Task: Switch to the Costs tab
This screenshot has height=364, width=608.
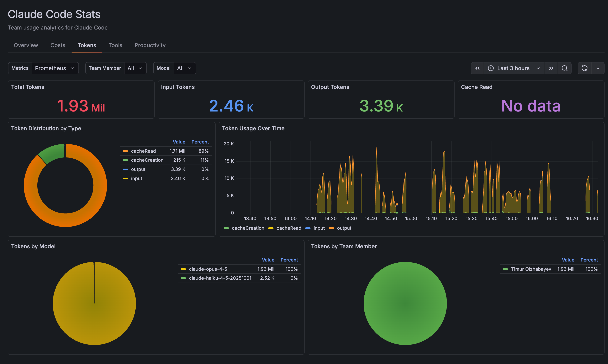Action: [58, 45]
